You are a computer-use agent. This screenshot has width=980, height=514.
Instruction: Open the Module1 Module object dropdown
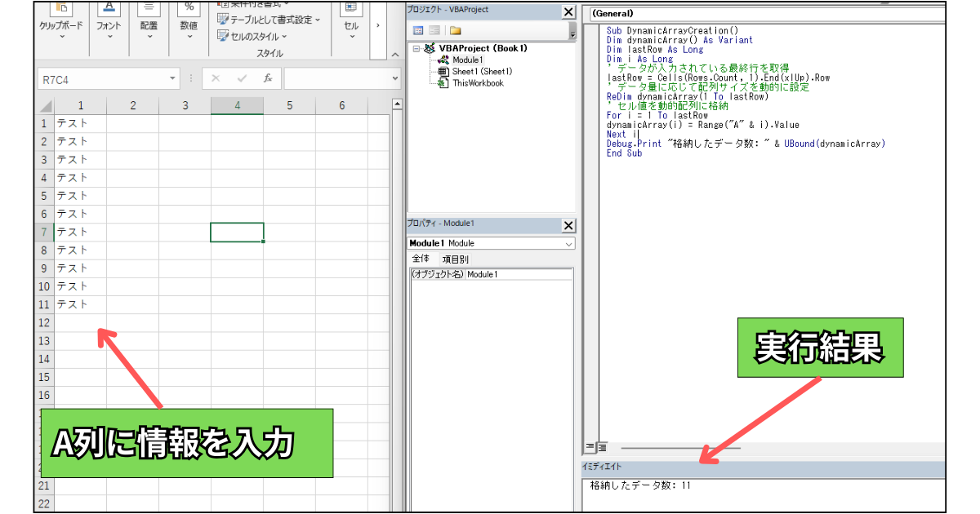[568, 243]
